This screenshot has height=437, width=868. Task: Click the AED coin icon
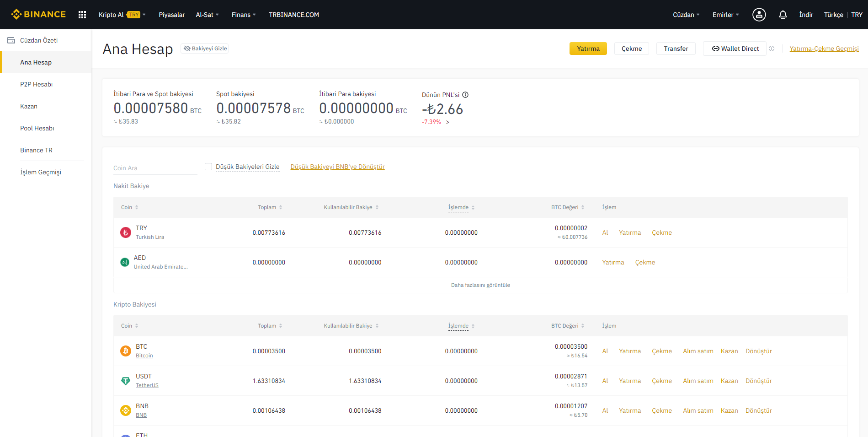(125, 262)
